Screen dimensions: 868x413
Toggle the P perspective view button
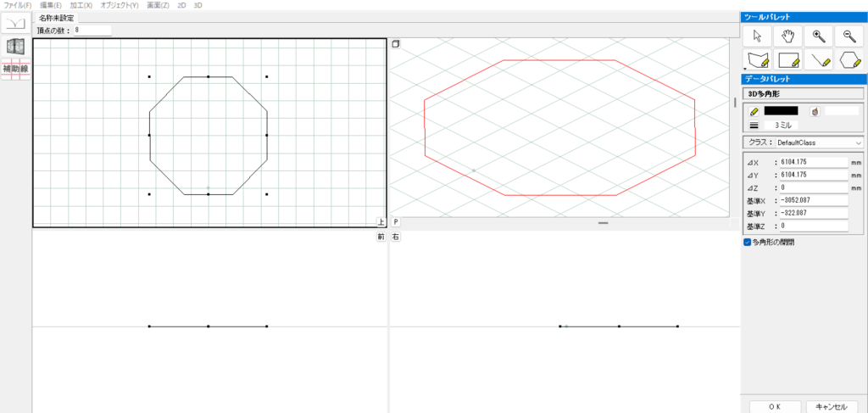(396, 222)
